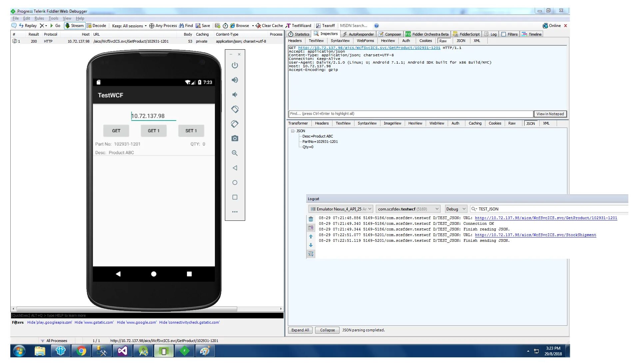Viewport: 636px width, 364px height.
Task: Click the Go resume toolbar button
Action: pyautogui.click(x=55, y=26)
